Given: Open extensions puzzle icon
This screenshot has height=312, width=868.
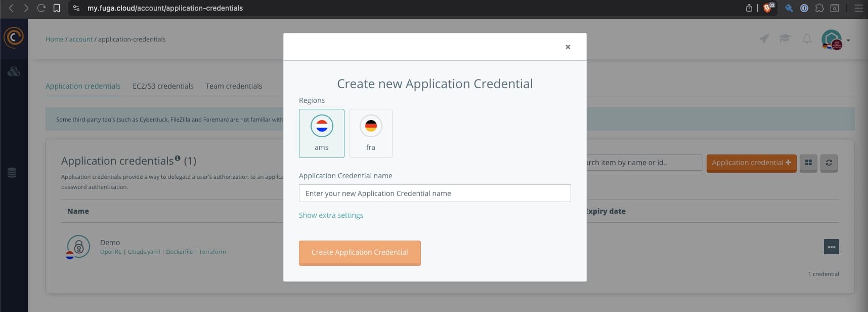Looking at the screenshot, I should (x=819, y=8).
